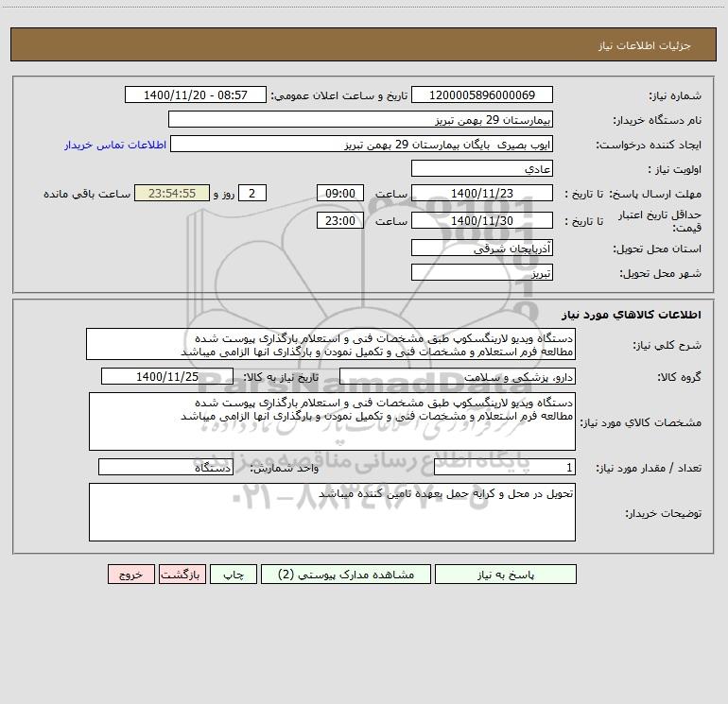728x704 pixels.
Task: Click the توضیحات خریدار label
Action: click(x=664, y=513)
